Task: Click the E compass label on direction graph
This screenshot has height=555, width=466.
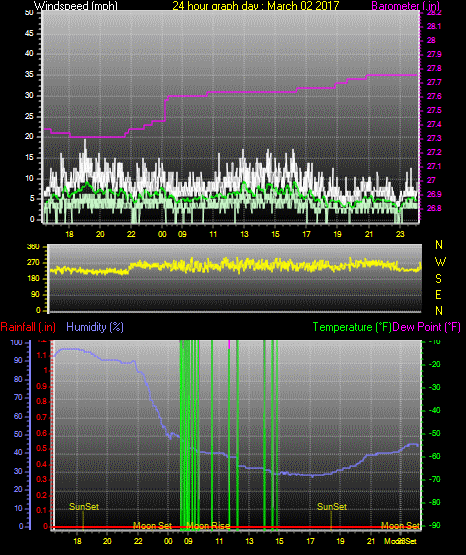Action: coord(438,294)
